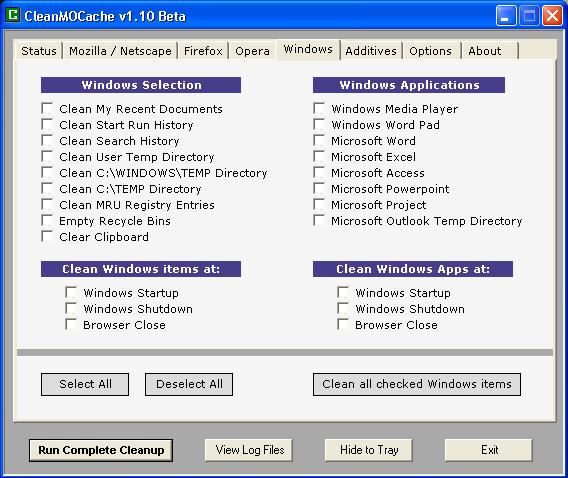This screenshot has height=478, width=568.
Task: Tick Clean Search History checkbox
Action: pyautogui.click(x=47, y=140)
